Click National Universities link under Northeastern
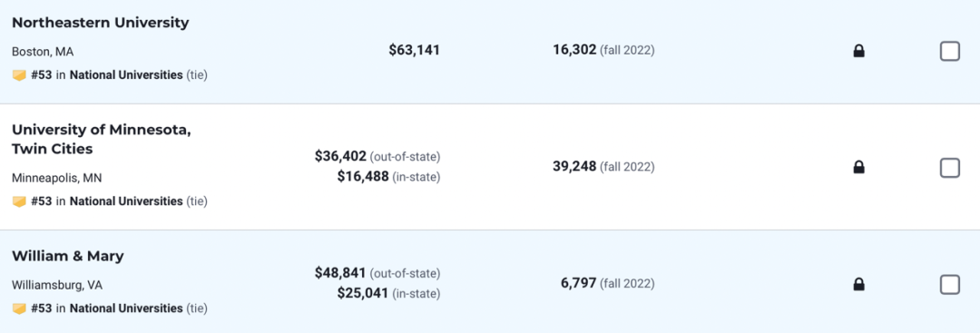The image size is (980, 333). coord(126,75)
